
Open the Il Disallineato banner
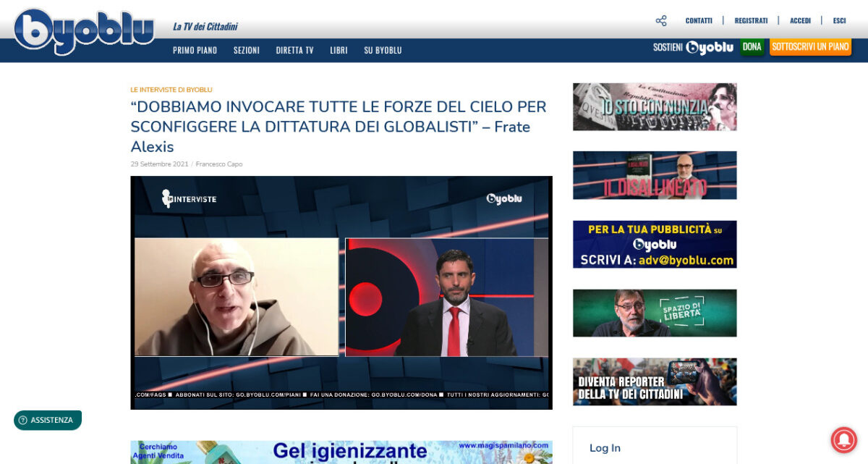655,175
